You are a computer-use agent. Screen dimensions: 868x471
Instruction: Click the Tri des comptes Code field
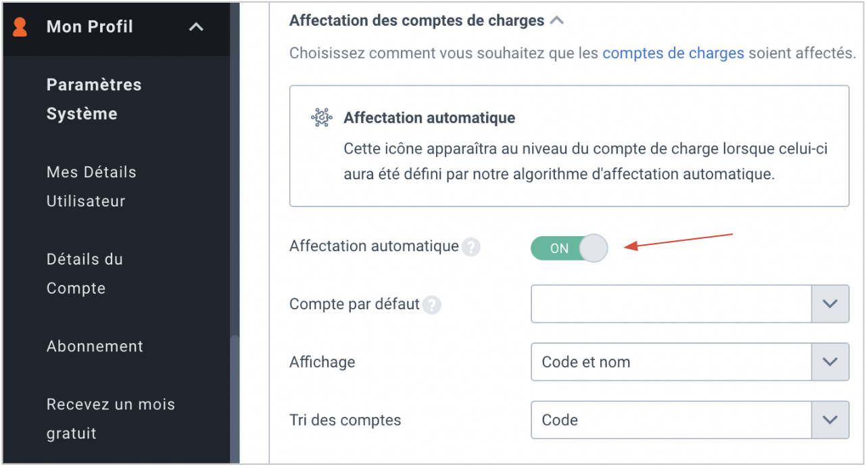(x=671, y=420)
